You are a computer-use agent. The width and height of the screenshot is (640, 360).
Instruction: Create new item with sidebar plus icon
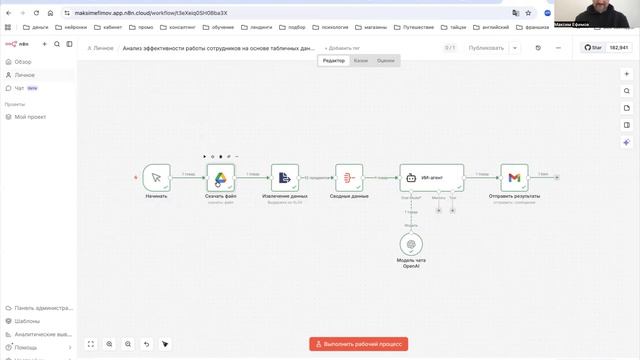(x=44, y=44)
